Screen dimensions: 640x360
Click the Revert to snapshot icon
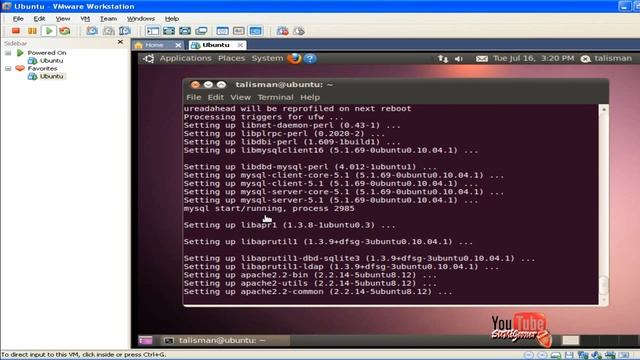(x=109, y=31)
